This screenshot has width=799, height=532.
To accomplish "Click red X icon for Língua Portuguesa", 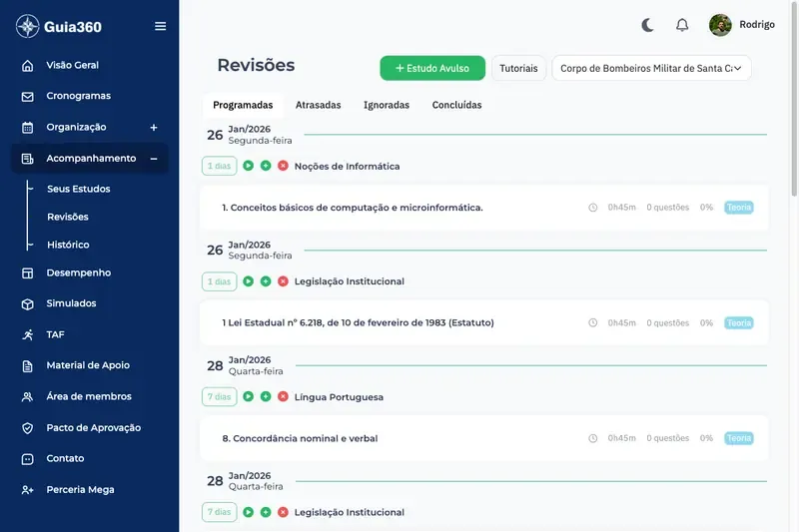I will pyautogui.click(x=283, y=396).
